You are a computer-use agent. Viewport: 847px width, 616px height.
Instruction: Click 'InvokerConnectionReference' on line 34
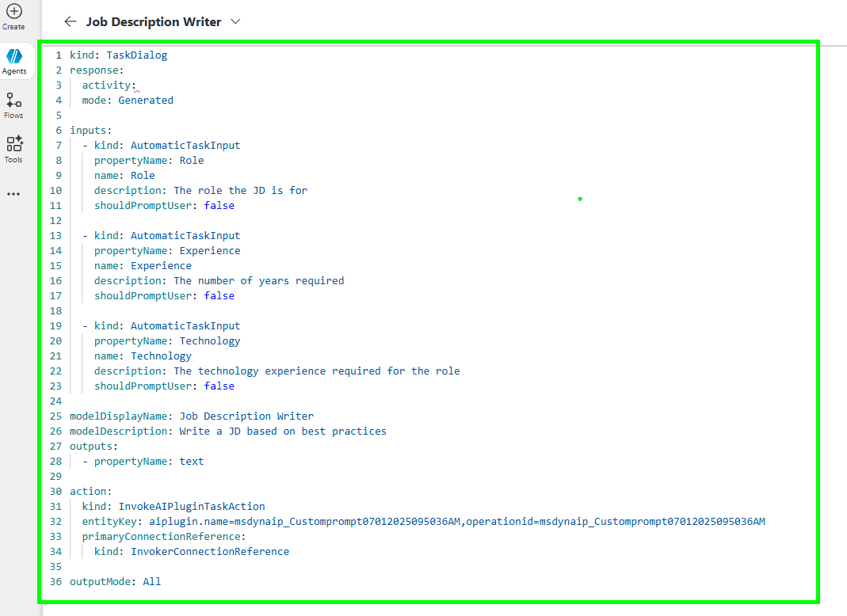tap(210, 552)
